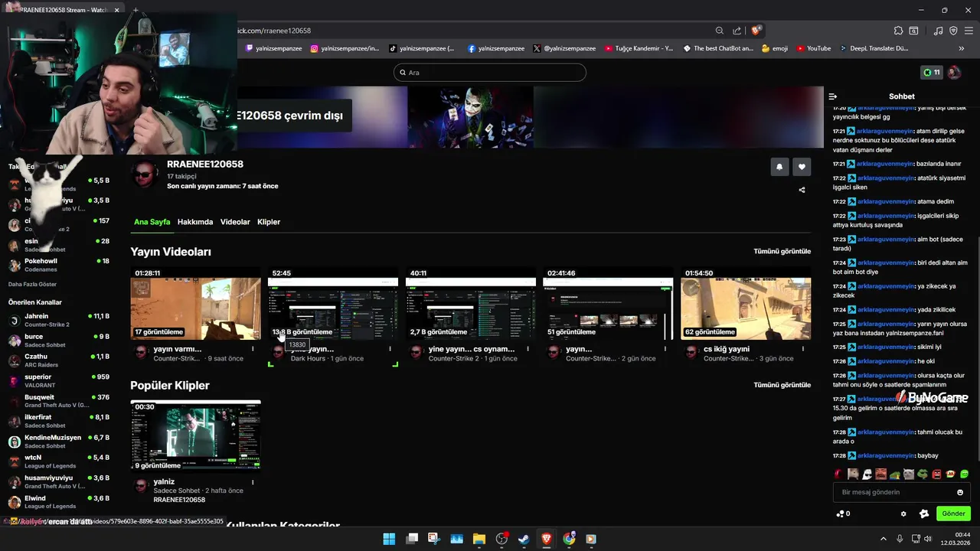Show hidden system tray icons

point(883,539)
